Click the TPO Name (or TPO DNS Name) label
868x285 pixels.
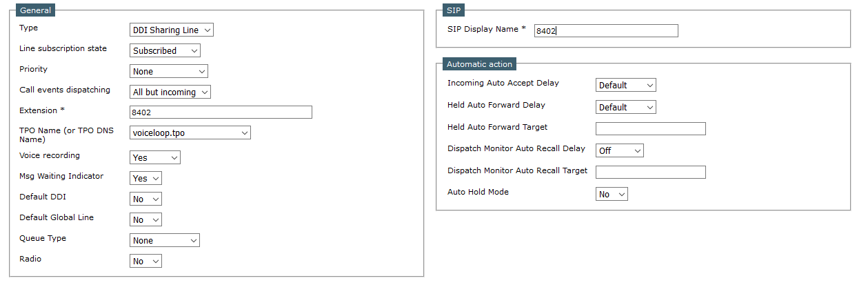pos(68,135)
